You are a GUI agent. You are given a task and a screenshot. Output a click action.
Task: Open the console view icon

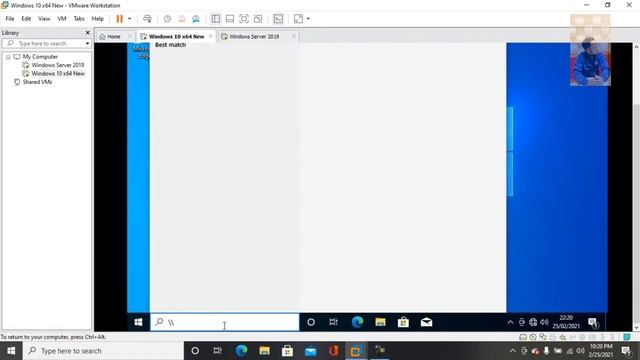(x=278, y=19)
